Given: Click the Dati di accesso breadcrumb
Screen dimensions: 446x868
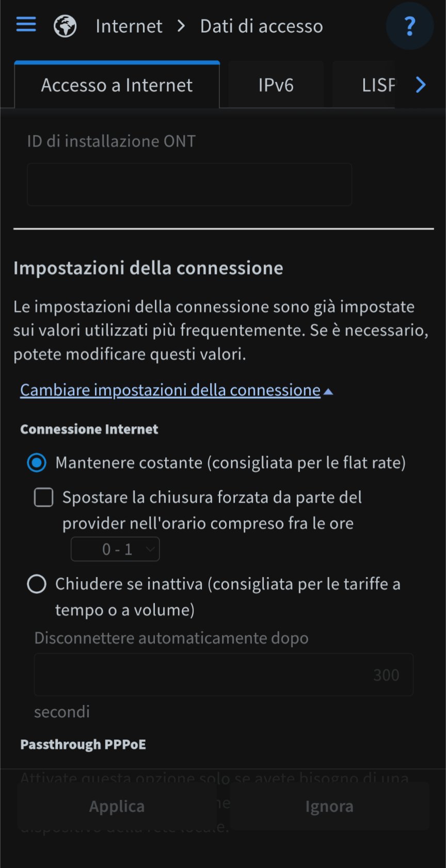Looking at the screenshot, I should (262, 26).
